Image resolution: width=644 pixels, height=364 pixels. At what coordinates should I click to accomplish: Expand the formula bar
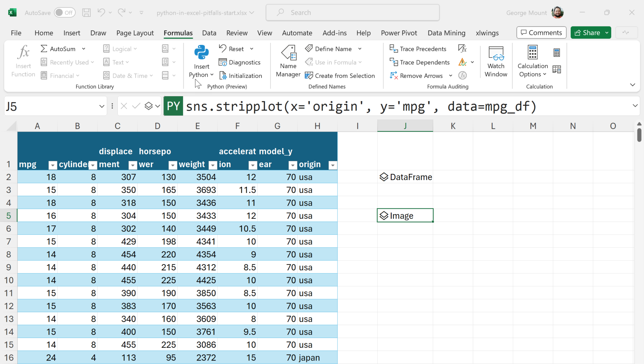pos(635,106)
